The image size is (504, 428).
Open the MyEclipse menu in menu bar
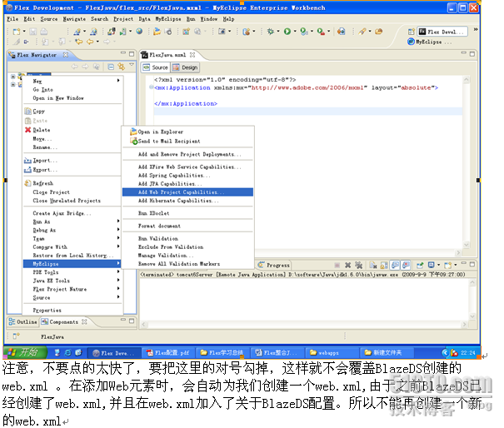[x=168, y=19]
